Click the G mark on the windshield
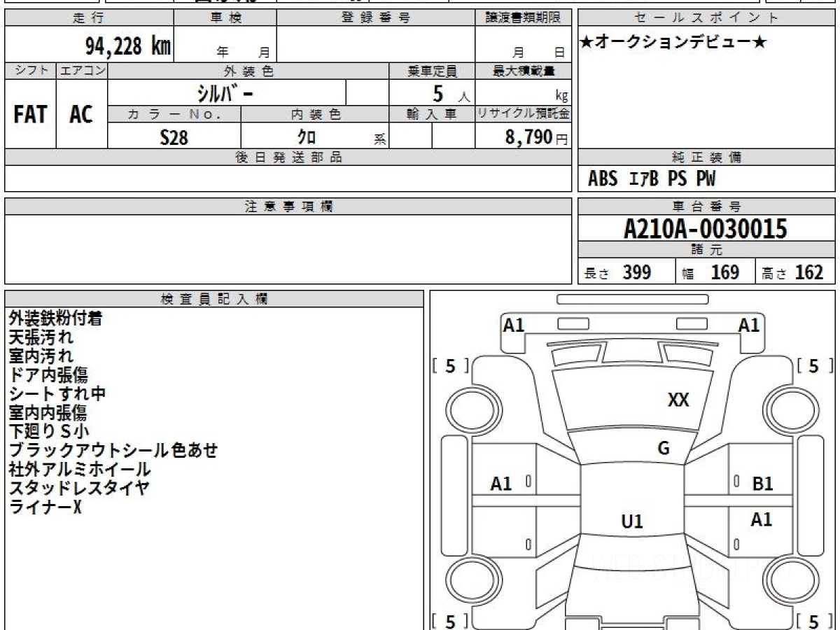The height and width of the screenshot is (630, 840). [664, 449]
